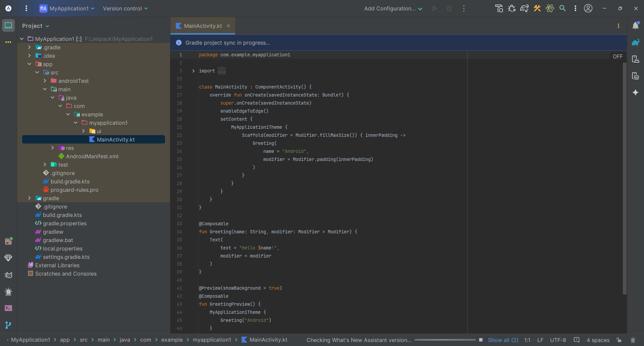
Task: Expand the collapsed import block
Action: (x=193, y=71)
